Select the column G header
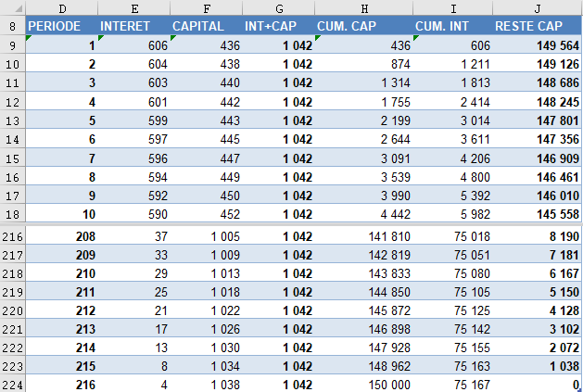Screen dimensions: 583x392 [278, 7]
